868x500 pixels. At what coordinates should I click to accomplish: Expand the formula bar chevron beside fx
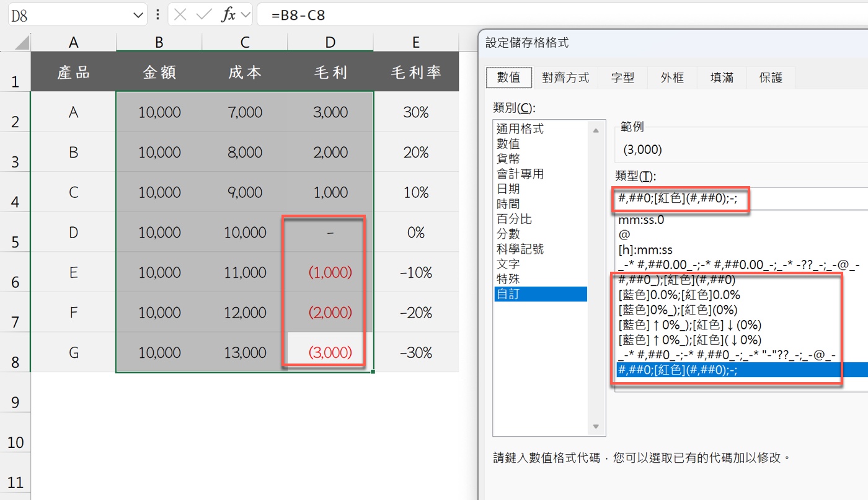(x=244, y=15)
